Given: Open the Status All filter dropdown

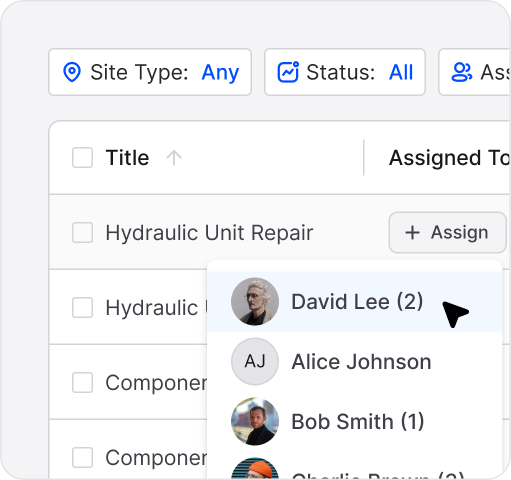Looking at the screenshot, I should click(345, 72).
